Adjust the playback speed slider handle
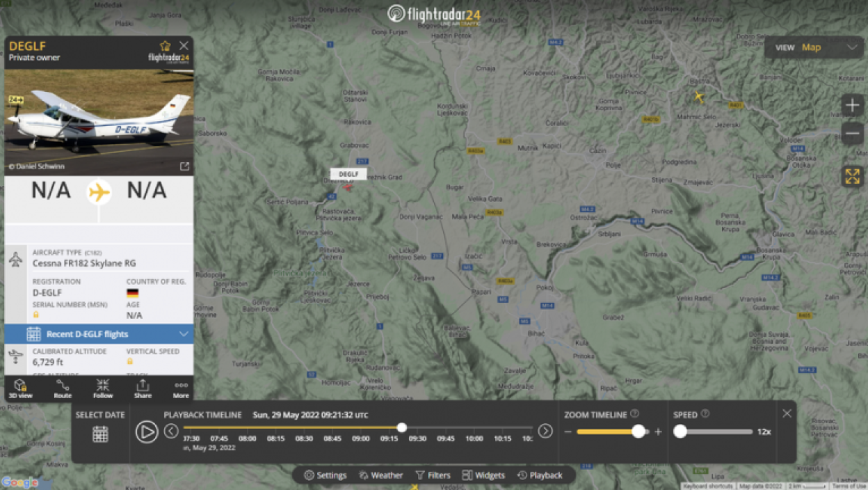This screenshot has width=868, height=490. [680, 432]
